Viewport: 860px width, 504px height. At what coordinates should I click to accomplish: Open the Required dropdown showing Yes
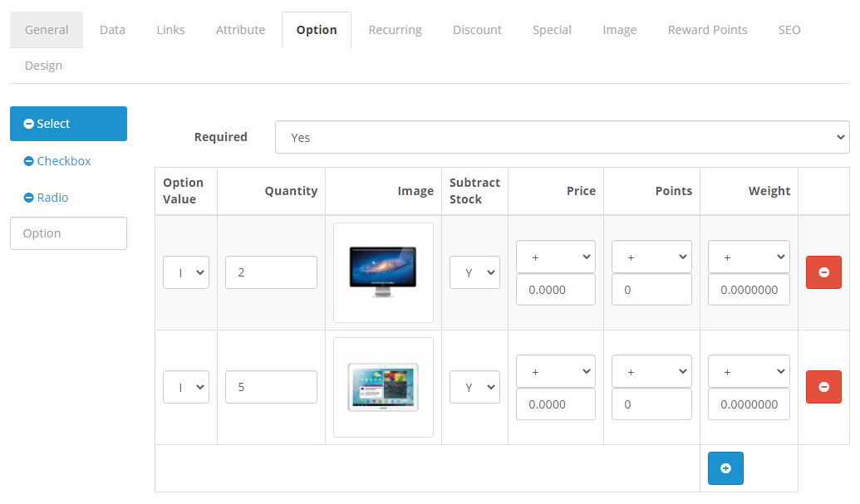click(563, 137)
